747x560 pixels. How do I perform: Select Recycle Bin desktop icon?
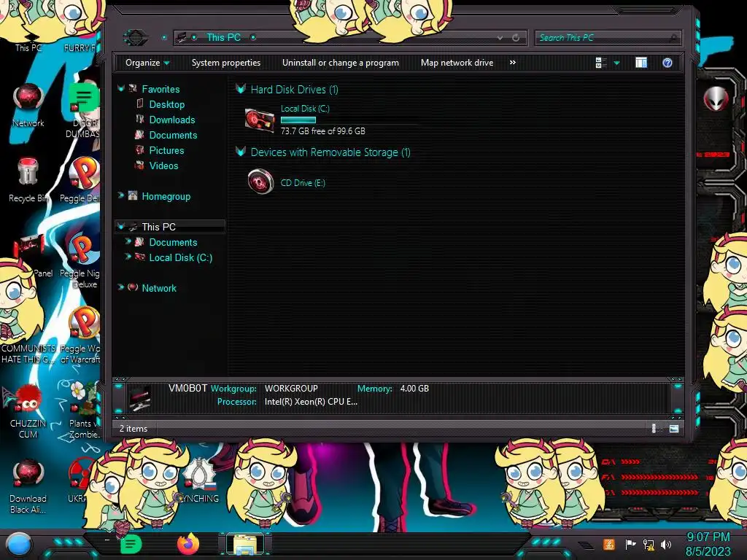pyautogui.click(x=28, y=181)
